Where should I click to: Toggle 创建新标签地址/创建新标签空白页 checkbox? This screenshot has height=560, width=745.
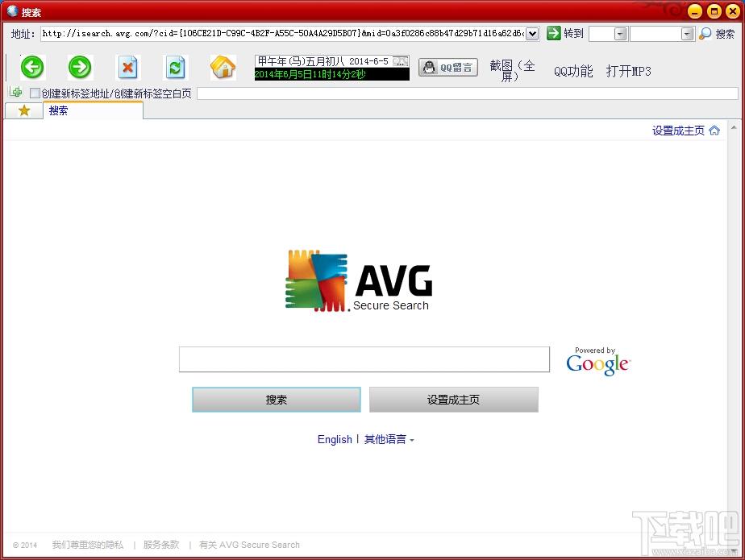[x=35, y=93]
